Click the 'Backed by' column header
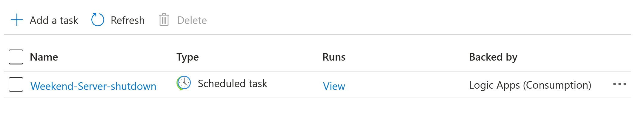This screenshot has width=644, height=128. [x=493, y=57]
